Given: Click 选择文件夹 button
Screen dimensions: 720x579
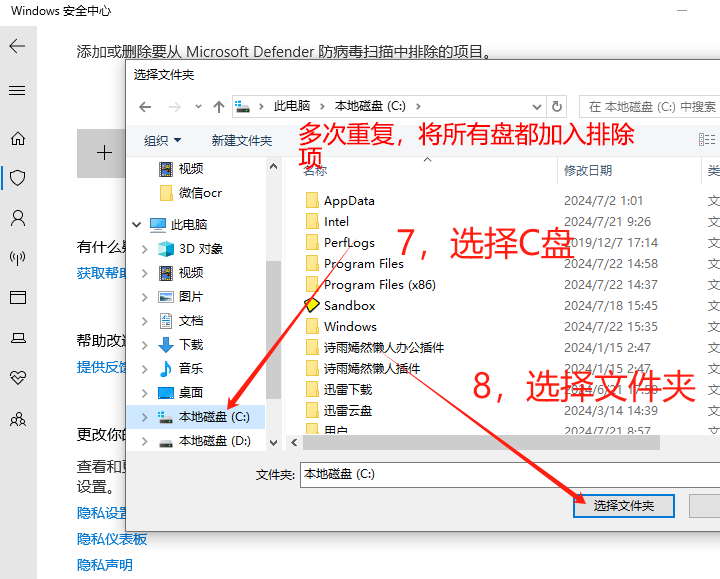Looking at the screenshot, I should pos(624,506).
